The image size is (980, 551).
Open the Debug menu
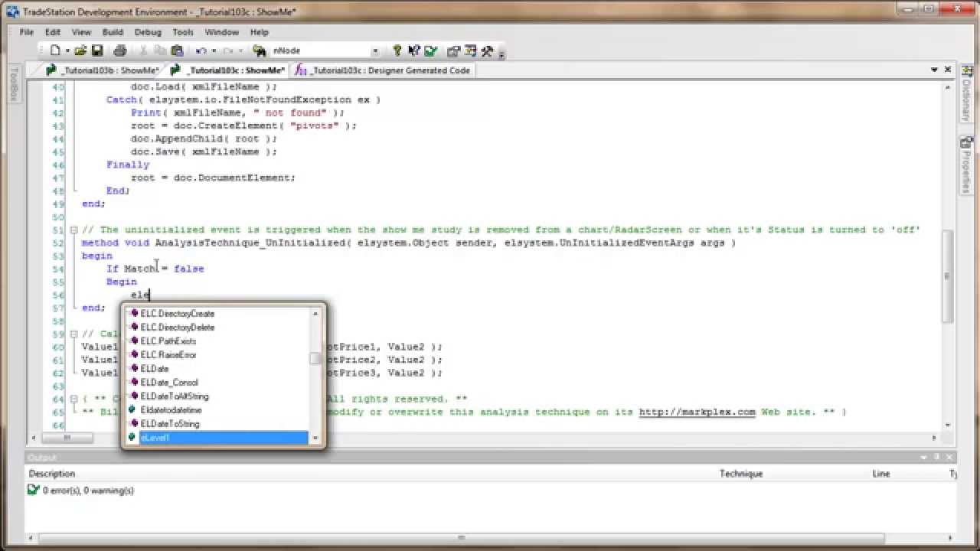(148, 32)
